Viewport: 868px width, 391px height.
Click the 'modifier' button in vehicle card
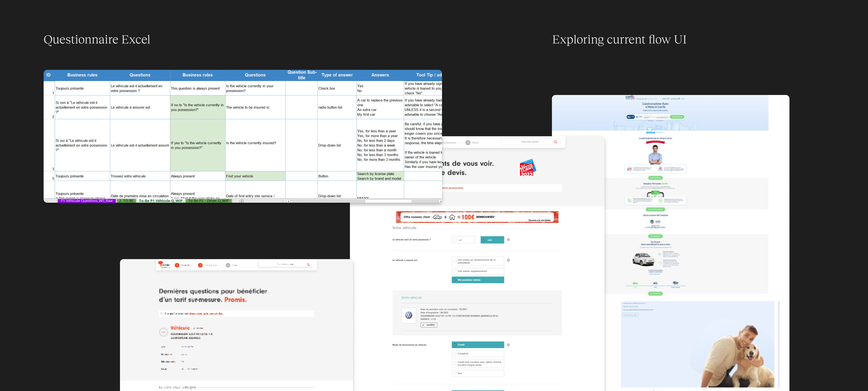[x=429, y=325]
